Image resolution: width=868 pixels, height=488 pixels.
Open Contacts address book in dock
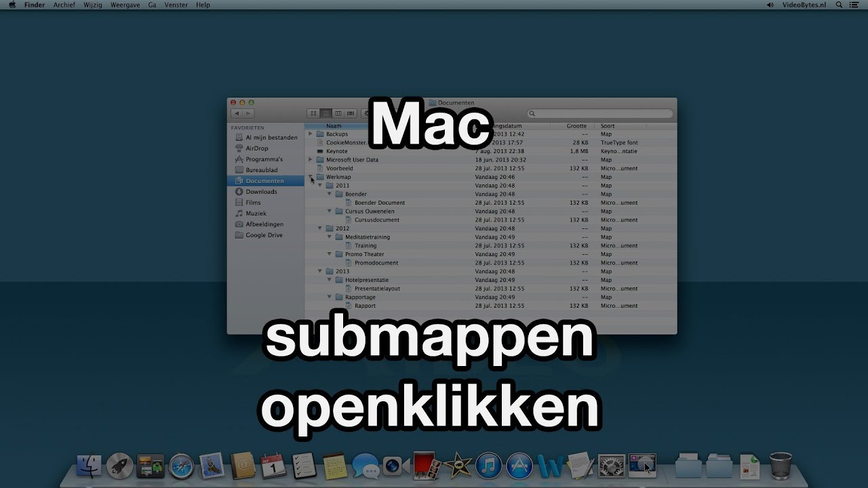pos(243,466)
